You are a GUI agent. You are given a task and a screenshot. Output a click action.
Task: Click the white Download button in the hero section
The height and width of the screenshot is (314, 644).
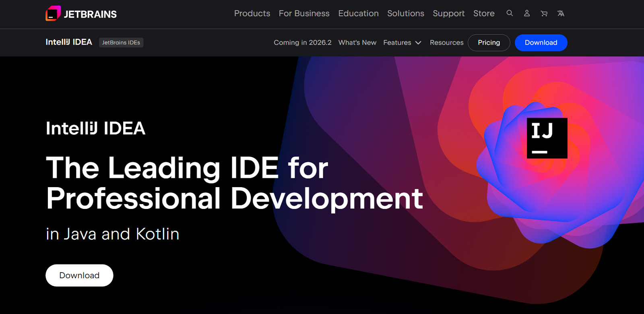pyautogui.click(x=79, y=275)
